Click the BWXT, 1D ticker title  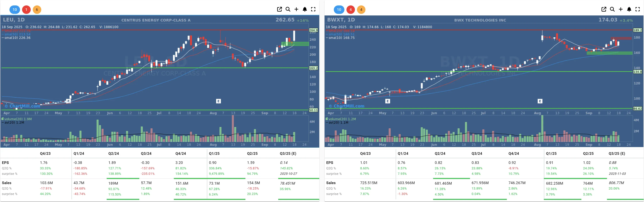(341, 20)
